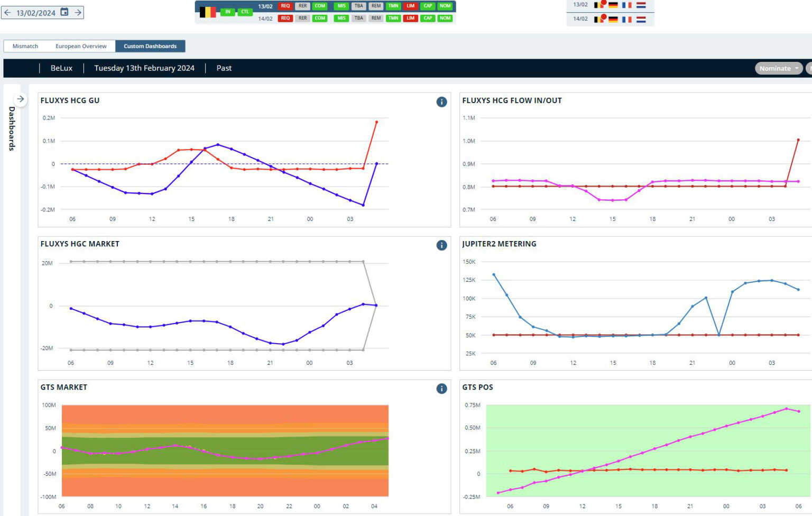
Task: Open the European Overview tab
Action: pyautogui.click(x=81, y=46)
